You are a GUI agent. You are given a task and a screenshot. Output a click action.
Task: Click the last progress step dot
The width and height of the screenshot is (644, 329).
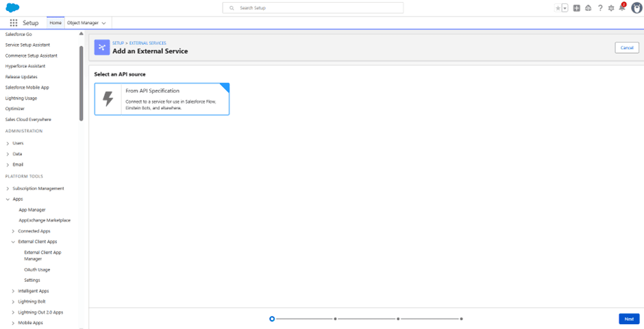pos(461,318)
